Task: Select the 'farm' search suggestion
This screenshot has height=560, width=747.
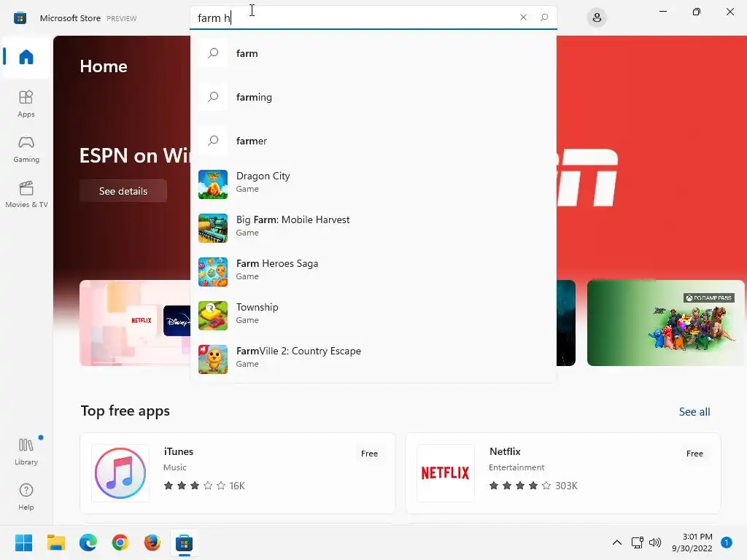Action: [373, 53]
